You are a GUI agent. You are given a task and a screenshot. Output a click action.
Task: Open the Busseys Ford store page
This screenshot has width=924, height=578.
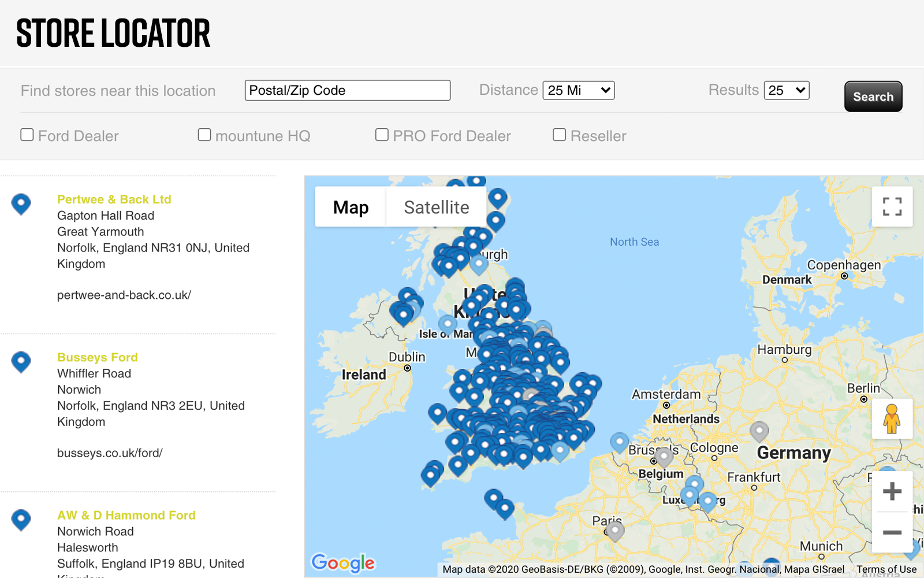coord(97,357)
